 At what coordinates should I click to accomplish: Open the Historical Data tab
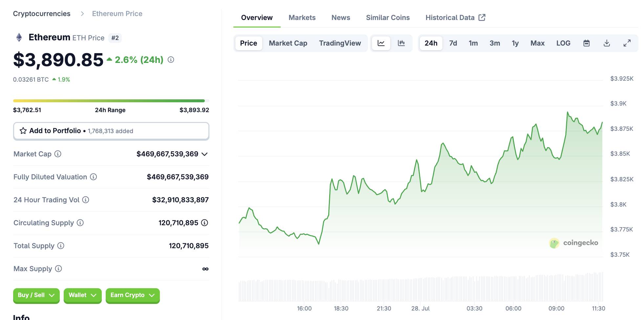(x=455, y=17)
